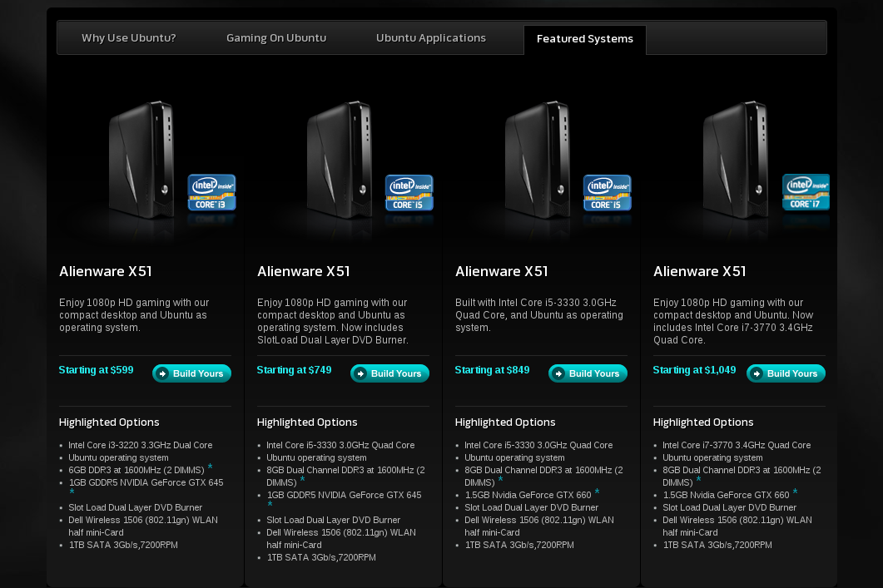Click the Intel Core i5 badge on $849 system

[607, 192]
